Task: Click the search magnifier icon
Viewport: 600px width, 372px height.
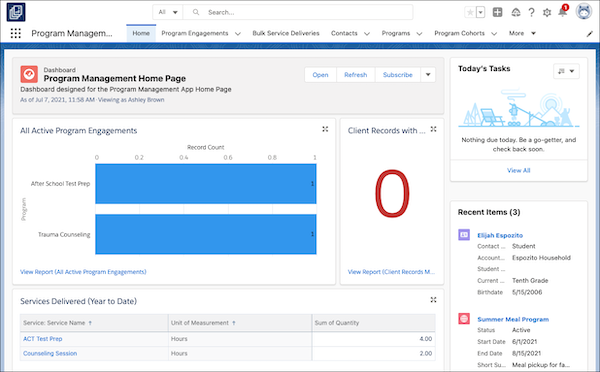Action: tap(196, 12)
